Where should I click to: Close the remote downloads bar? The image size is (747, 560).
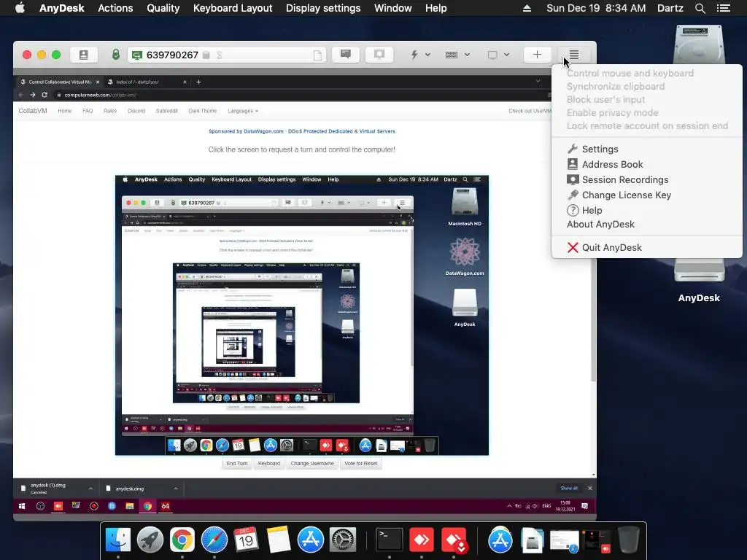[x=589, y=488]
